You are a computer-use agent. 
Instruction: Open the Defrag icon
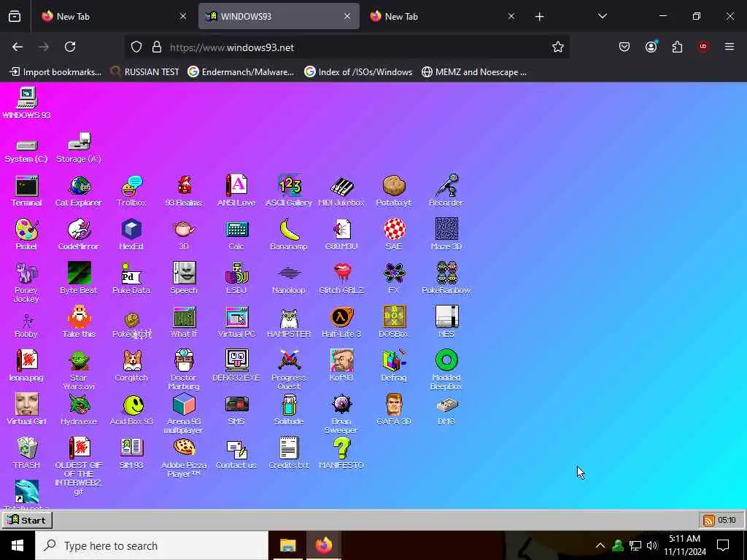394,366
